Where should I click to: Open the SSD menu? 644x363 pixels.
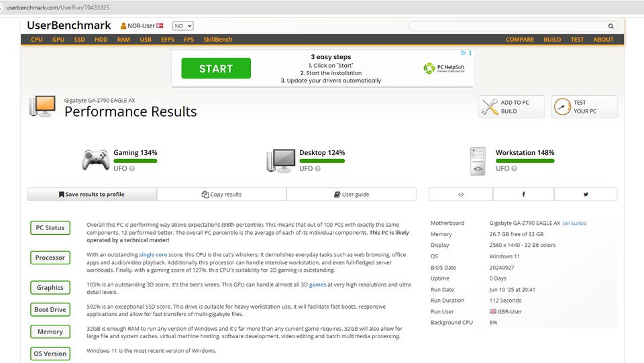coord(79,40)
